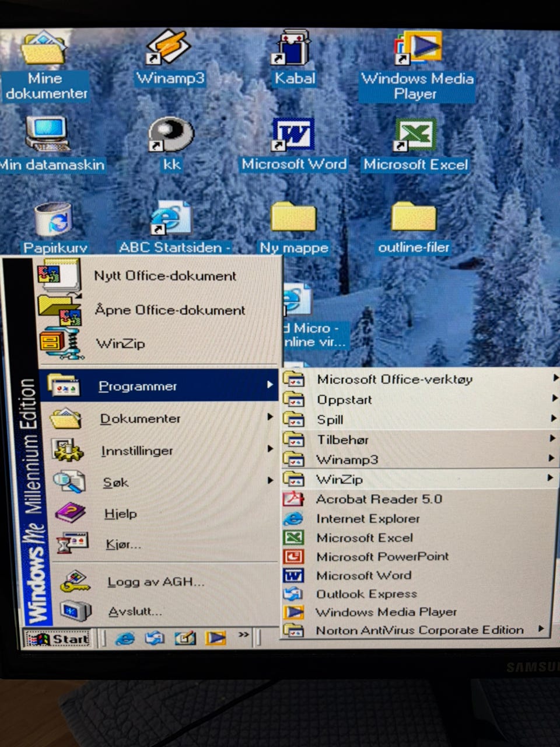Launch Winamp3 from the desktop shortcut

(170, 58)
